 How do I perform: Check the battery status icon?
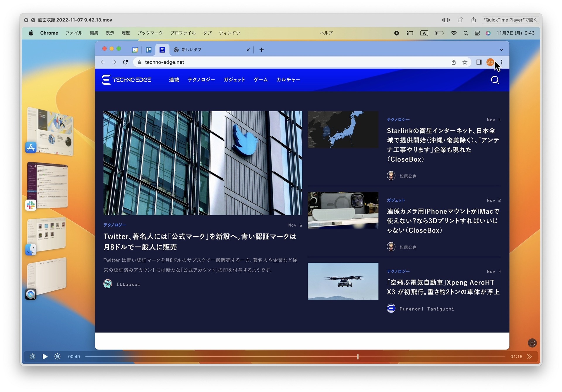pyautogui.click(x=439, y=33)
